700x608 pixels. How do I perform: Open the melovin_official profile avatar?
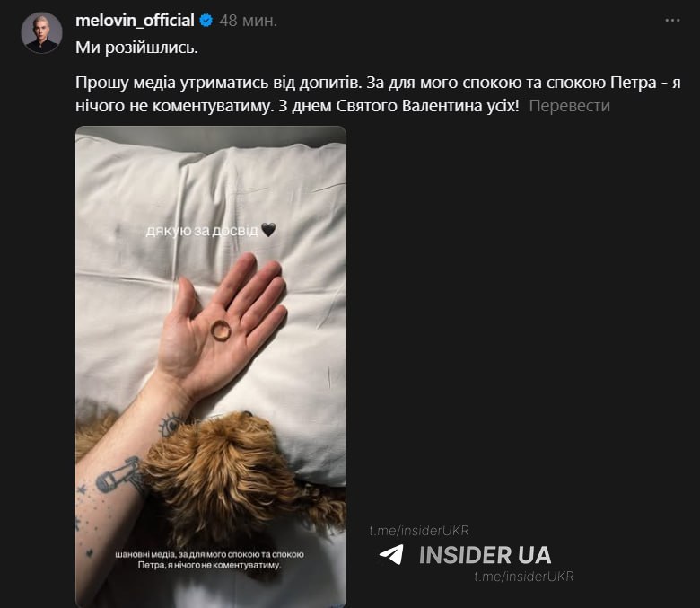[41, 32]
